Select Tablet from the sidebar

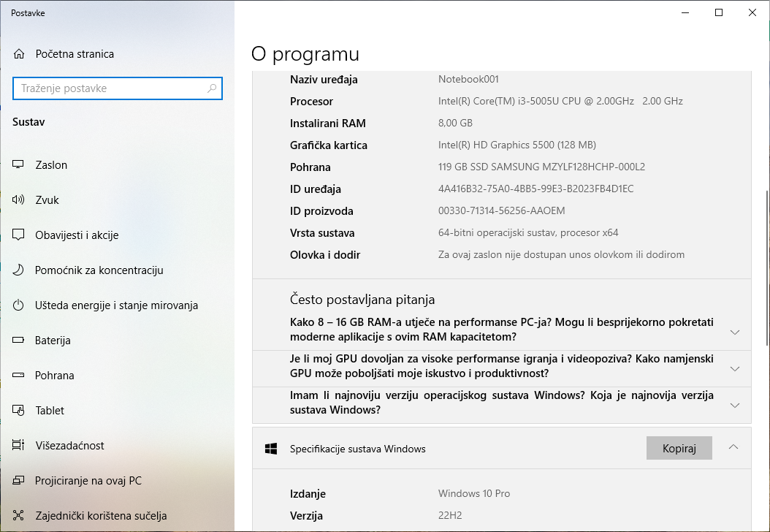[x=50, y=410]
